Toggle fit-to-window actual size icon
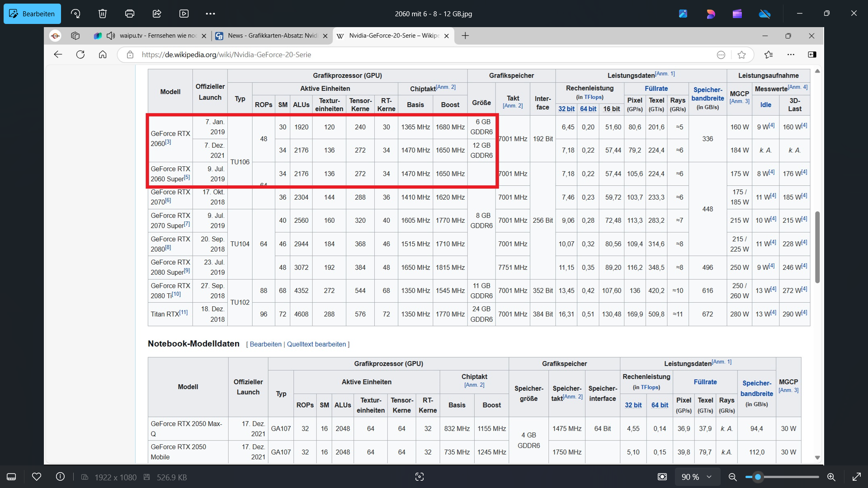868x488 pixels. coord(662,477)
